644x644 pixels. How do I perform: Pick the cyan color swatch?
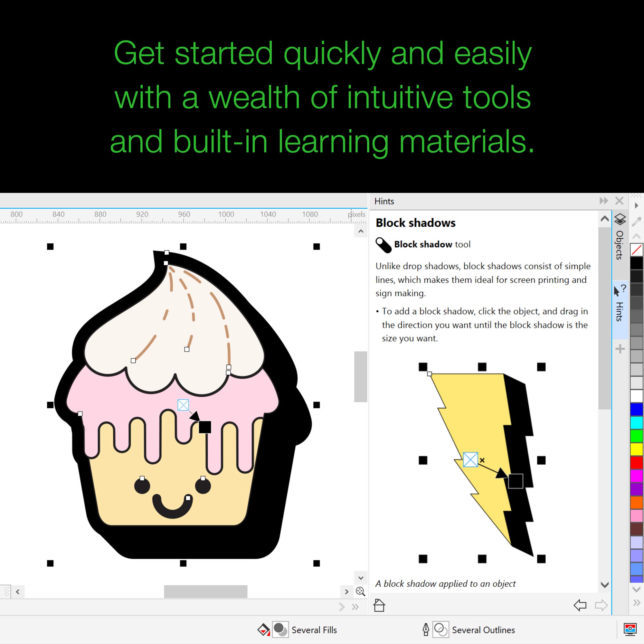click(x=637, y=423)
